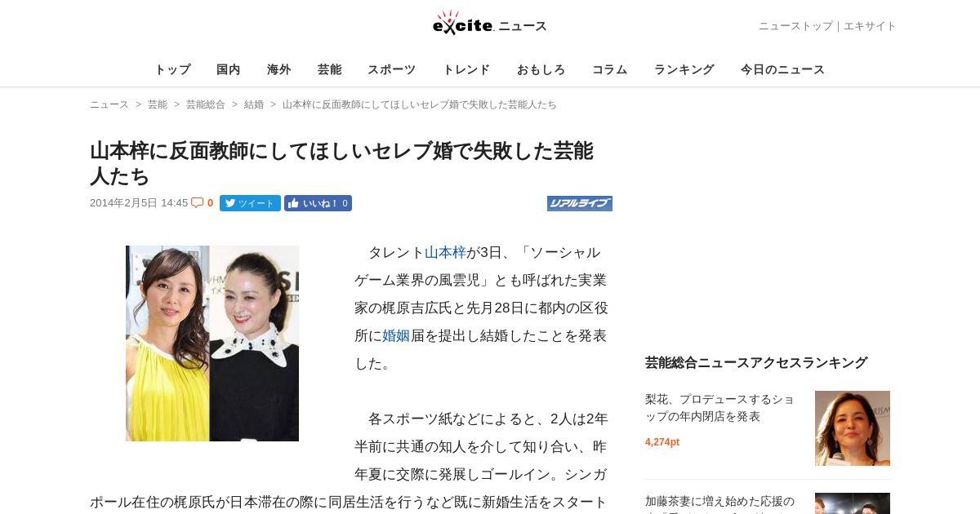This screenshot has width=980, height=514.
Task: Open the article photo of two women
Action: point(212,343)
